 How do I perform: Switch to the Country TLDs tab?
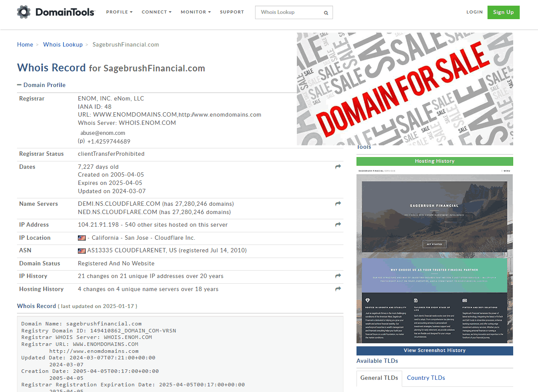pos(426,378)
